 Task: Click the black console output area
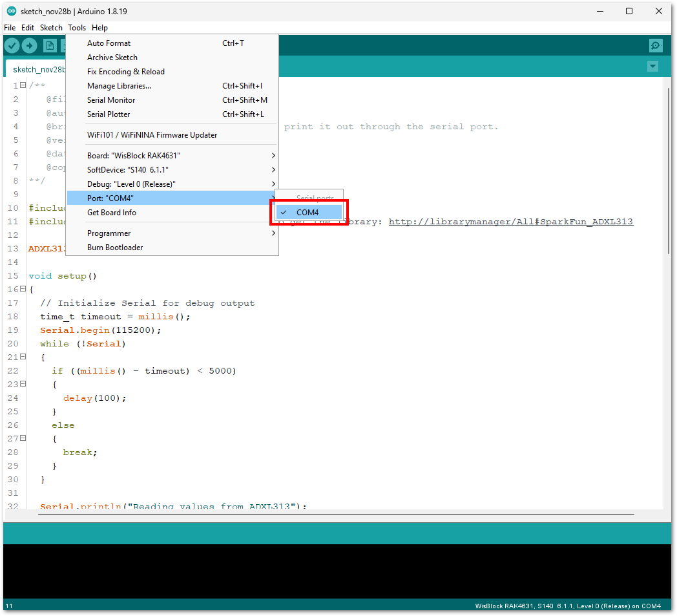click(337, 571)
